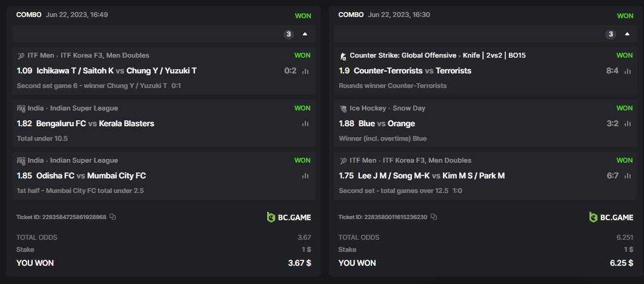
Task: Select the Odisha FC vs Mumbai City FC match
Action: (x=91, y=176)
